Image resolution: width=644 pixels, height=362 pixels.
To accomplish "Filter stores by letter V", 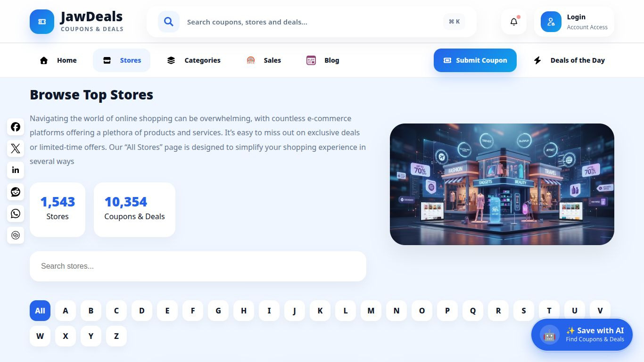I will click(600, 311).
